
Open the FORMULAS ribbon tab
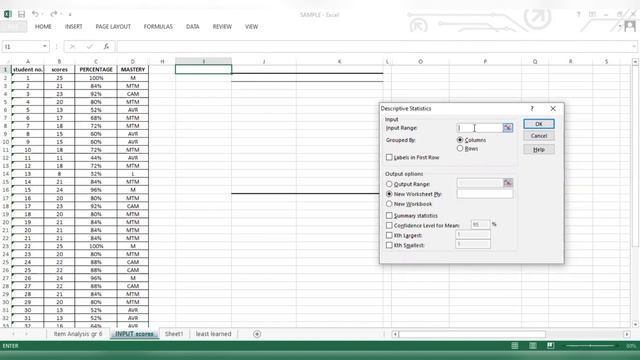pos(158,27)
